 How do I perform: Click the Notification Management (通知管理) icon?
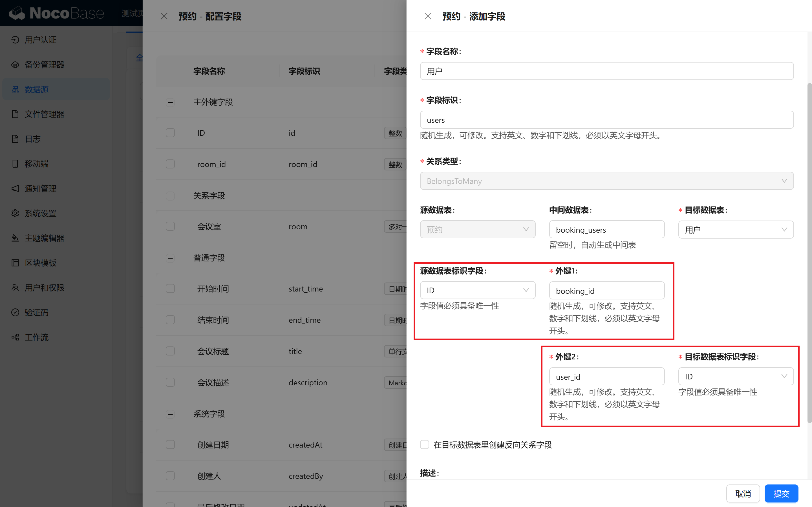tap(15, 188)
